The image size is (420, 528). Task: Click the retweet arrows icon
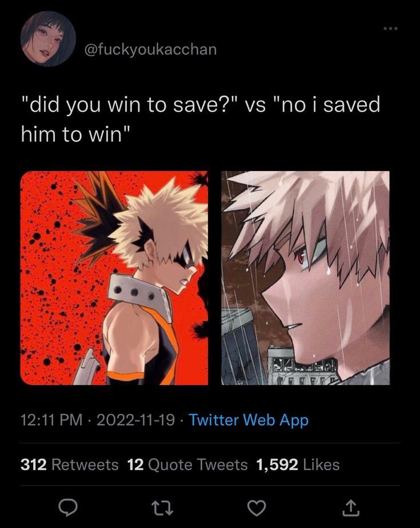[x=162, y=507]
